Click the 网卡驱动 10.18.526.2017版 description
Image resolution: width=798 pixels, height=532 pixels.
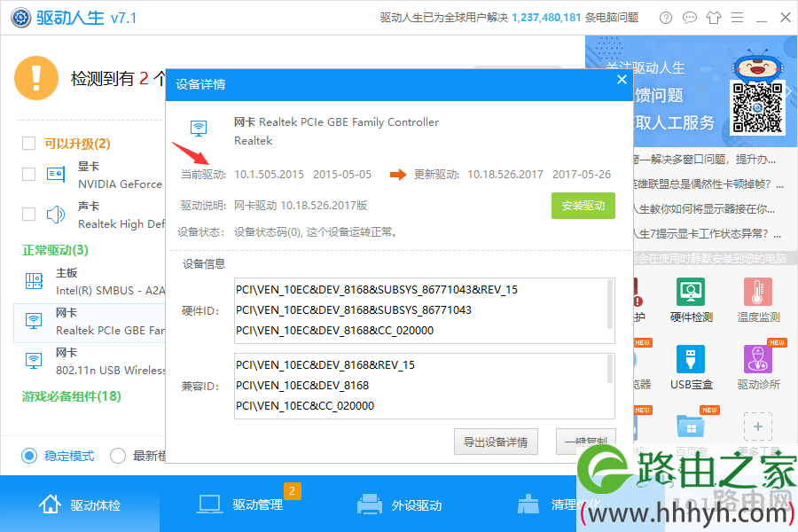point(301,206)
